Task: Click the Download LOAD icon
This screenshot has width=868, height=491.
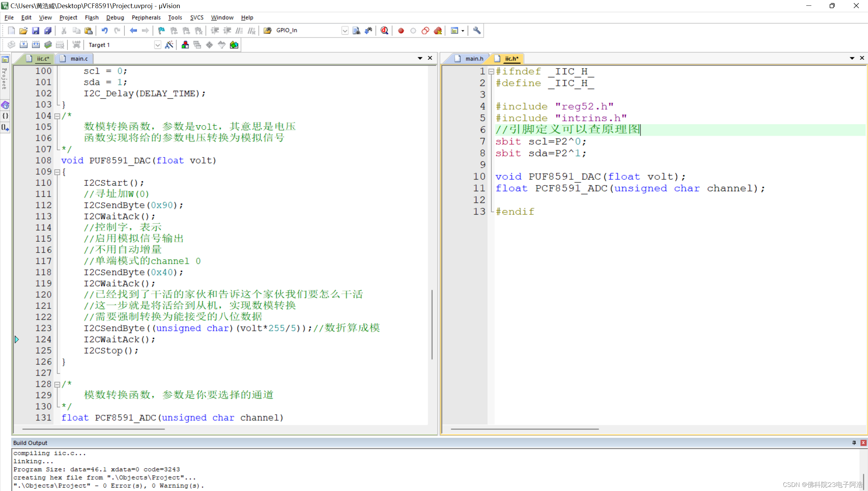Action: [x=76, y=45]
